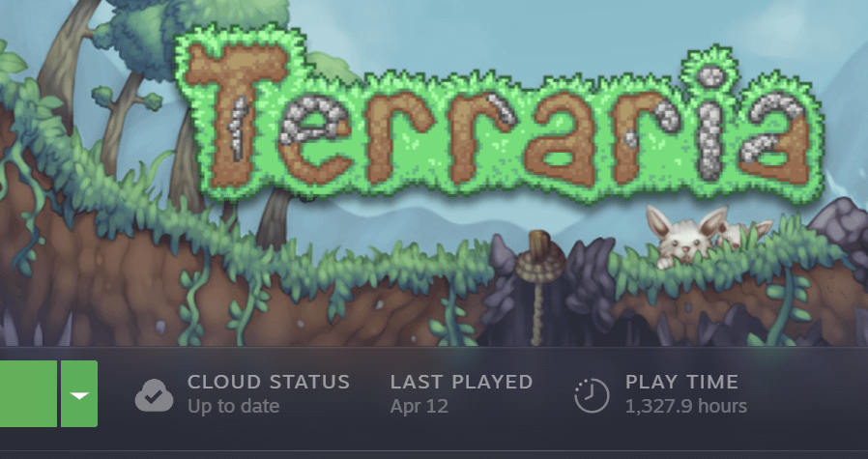Click the Terraria logo's letter e

tap(314, 139)
